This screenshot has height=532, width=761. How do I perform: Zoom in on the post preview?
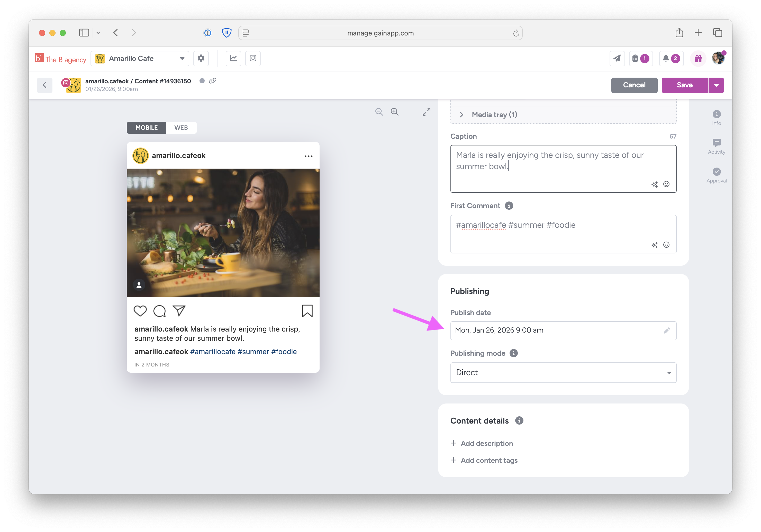coord(394,112)
